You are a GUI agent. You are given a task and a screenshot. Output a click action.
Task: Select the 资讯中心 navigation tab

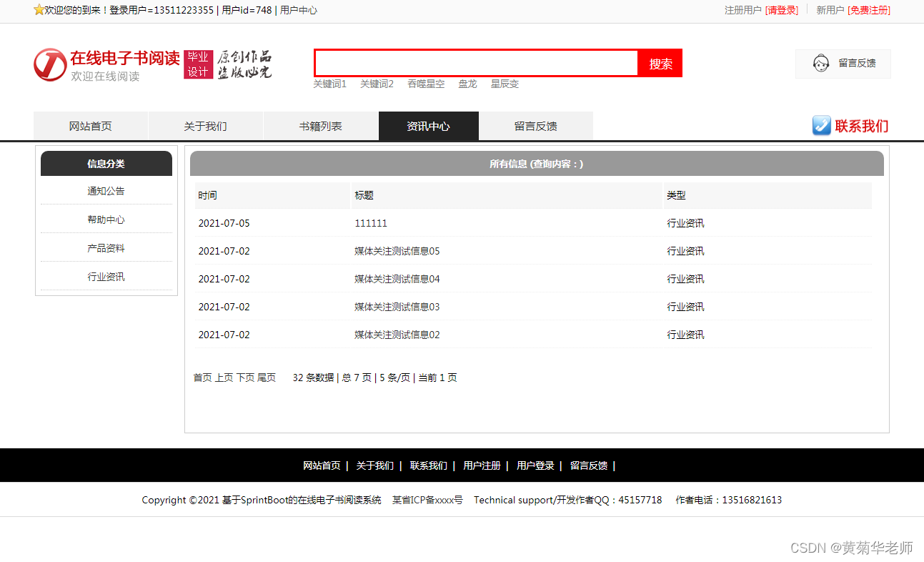(428, 125)
